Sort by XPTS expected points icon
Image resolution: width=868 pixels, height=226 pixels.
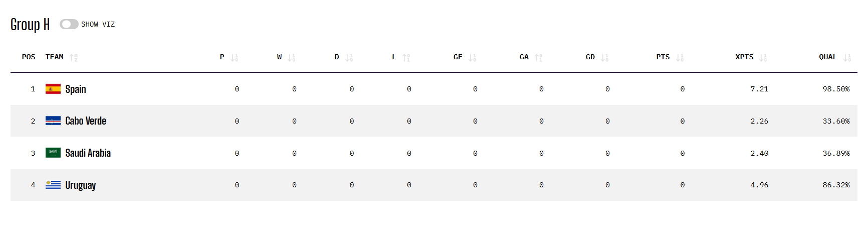point(763,58)
